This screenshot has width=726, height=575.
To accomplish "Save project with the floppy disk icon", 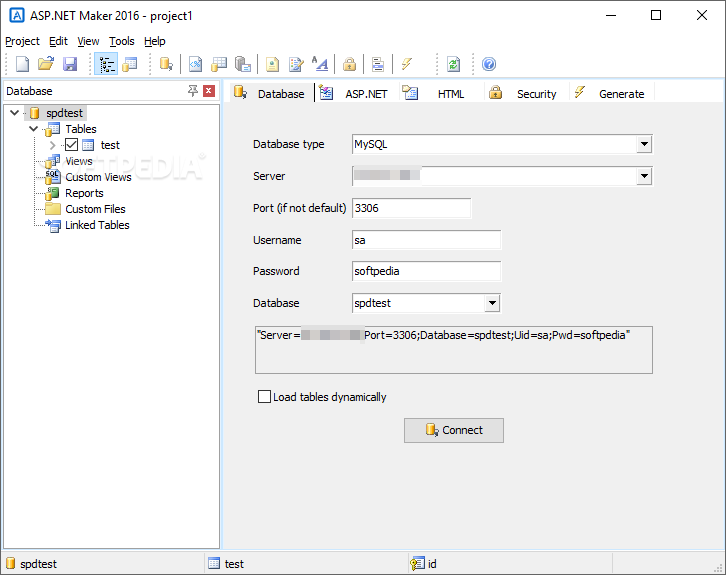I will click(x=70, y=64).
